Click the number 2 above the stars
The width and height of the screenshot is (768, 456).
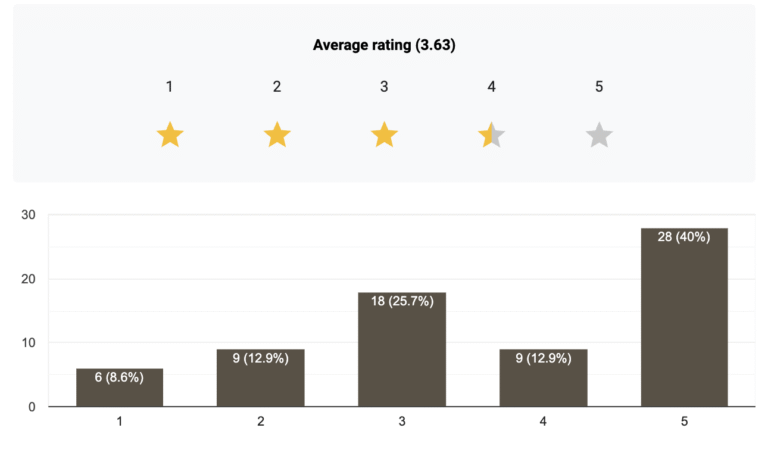tap(277, 87)
